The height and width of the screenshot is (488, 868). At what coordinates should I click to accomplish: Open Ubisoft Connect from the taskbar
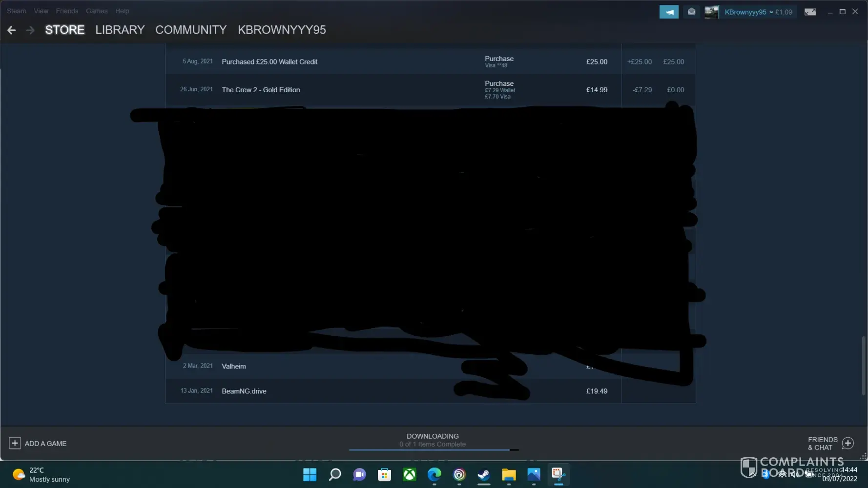[x=459, y=474]
